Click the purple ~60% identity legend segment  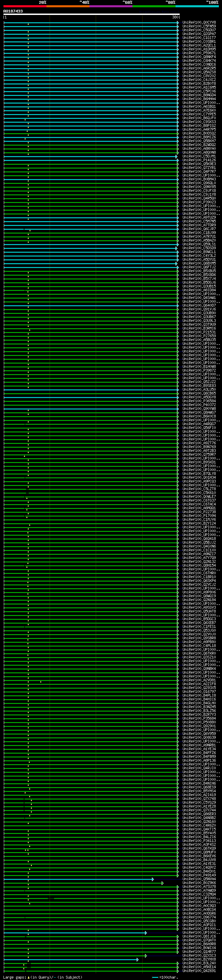tap(111, 7)
